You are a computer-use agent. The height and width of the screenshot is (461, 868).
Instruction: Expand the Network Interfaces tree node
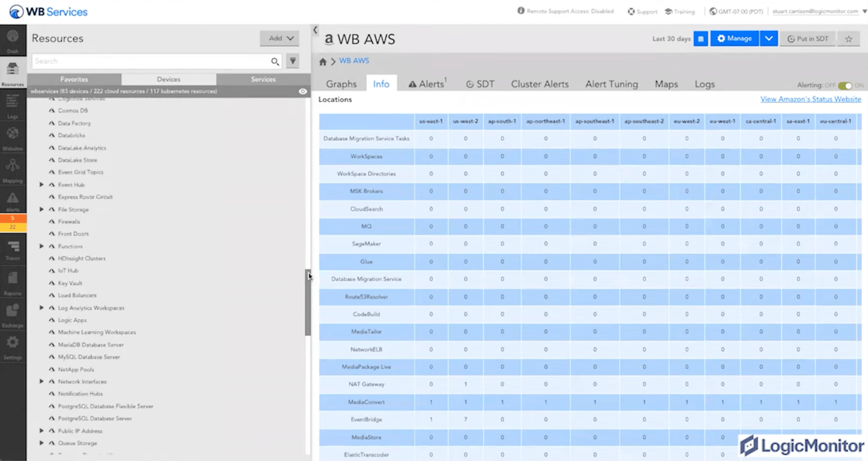point(42,381)
